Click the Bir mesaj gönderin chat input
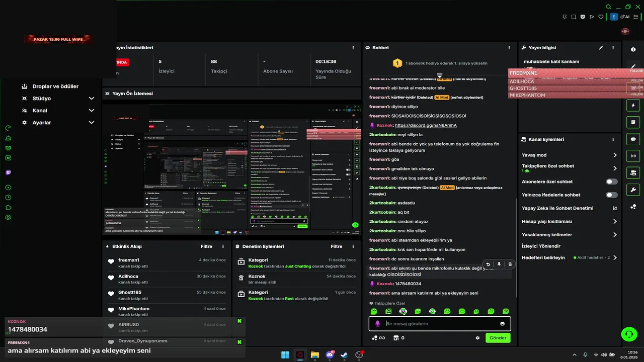The width and height of the screenshot is (644, 362). pos(440,324)
